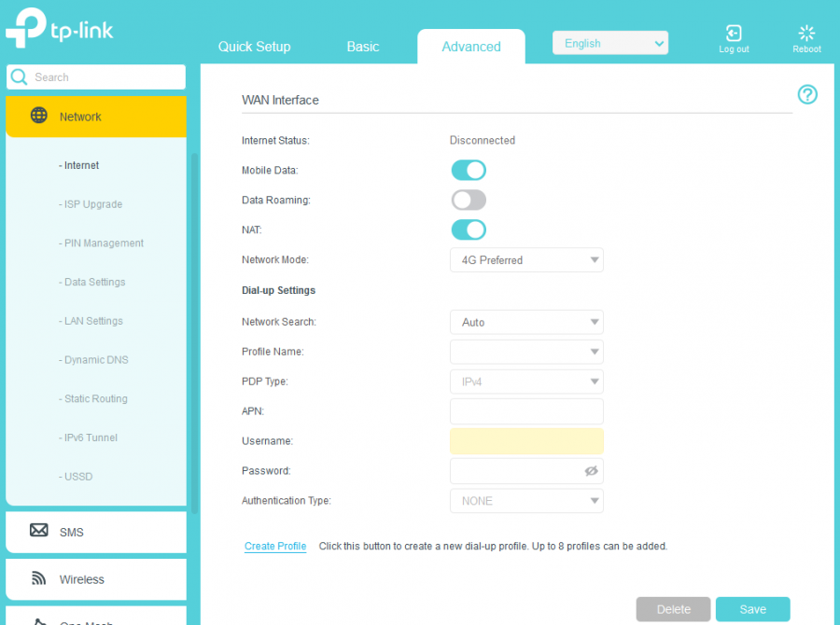Click the Reboot icon
Image resolution: width=840 pixels, height=625 pixels.
pos(807,34)
